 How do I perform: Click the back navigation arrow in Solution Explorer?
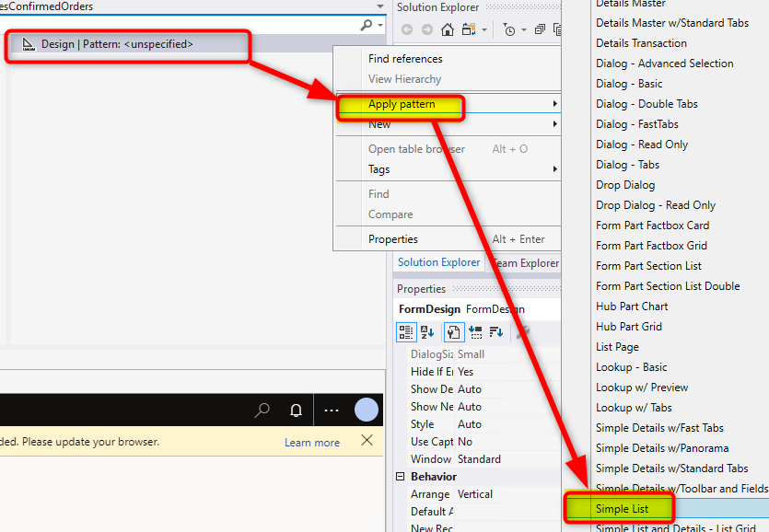[x=406, y=29]
